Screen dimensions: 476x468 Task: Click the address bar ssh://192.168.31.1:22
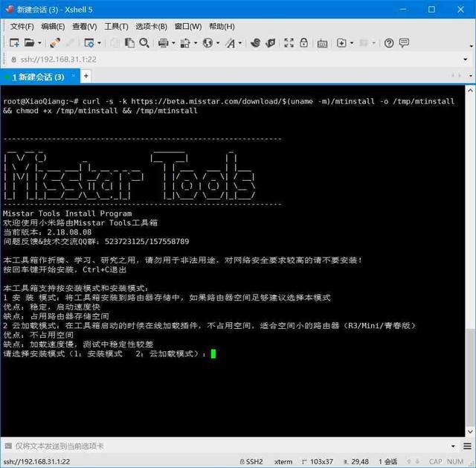[58, 60]
